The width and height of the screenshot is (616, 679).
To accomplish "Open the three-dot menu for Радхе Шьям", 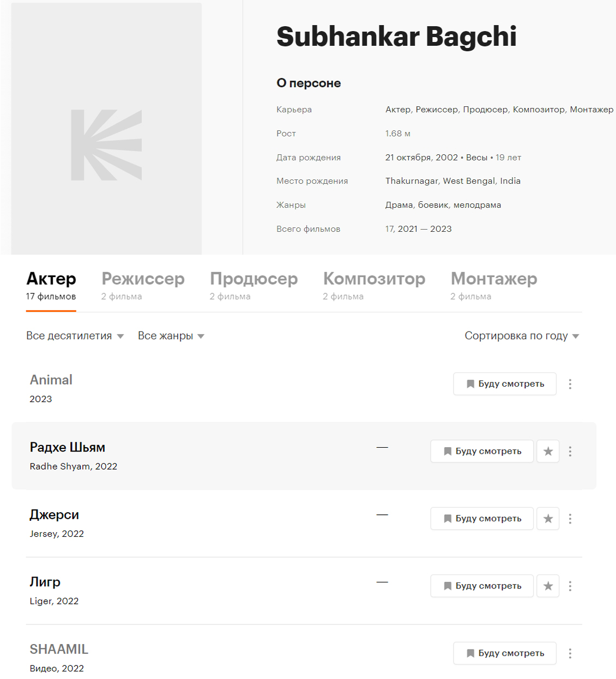I will point(570,451).
